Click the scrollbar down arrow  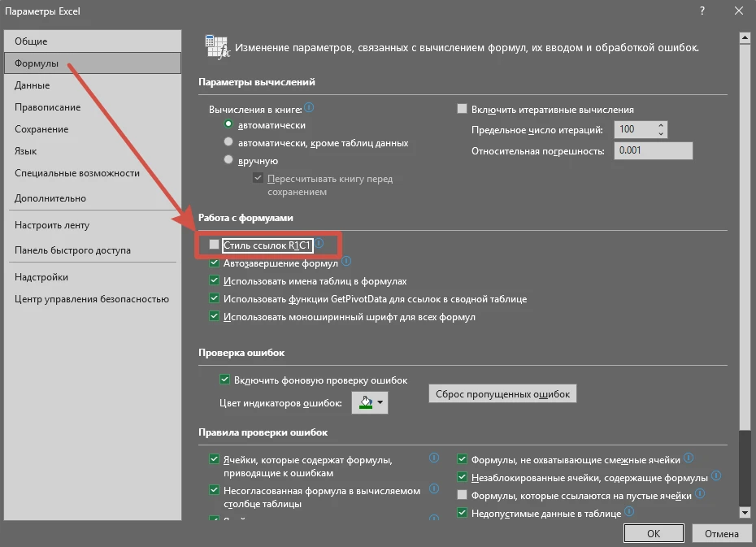[x=745, y=513]
